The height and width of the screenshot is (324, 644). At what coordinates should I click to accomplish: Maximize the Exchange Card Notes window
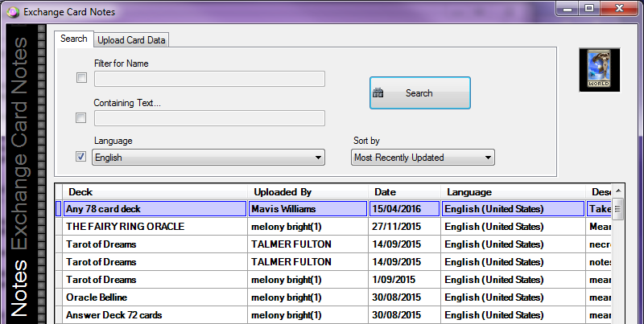[x=589, y=8]
